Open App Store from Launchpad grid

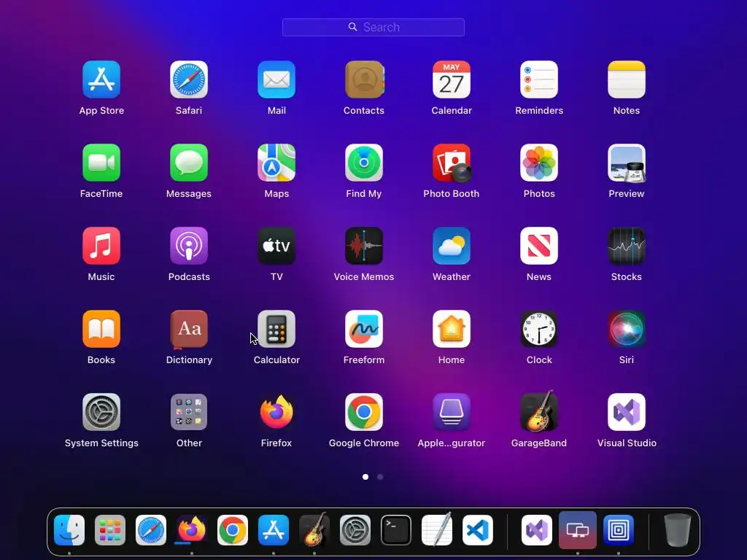coord(101,79)
